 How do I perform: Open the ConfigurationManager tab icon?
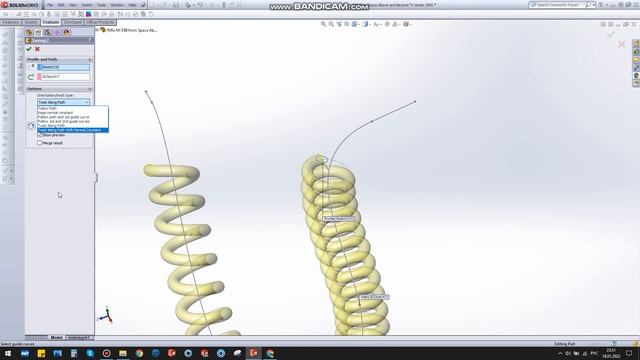coord(48,32)
